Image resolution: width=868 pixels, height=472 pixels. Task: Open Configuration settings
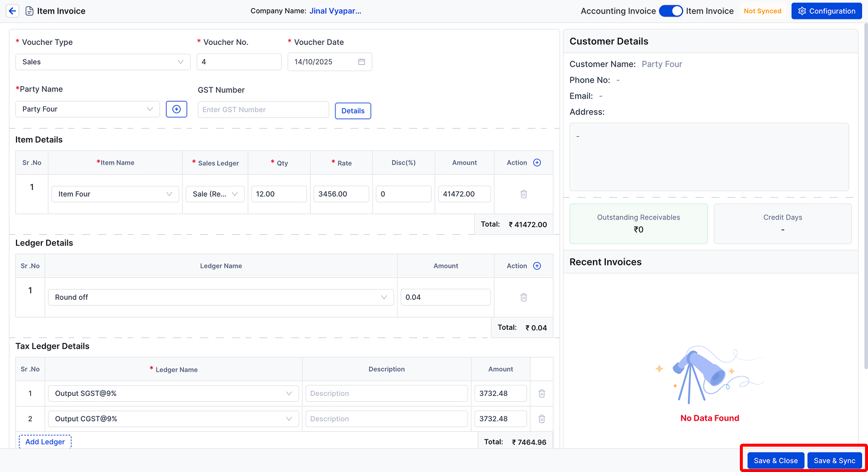coord(827,11)
